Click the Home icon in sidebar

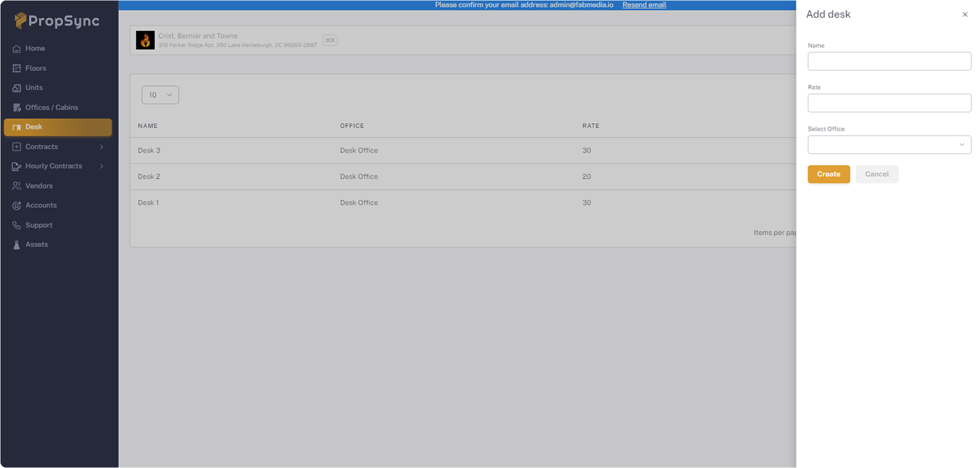pos(17,49)
